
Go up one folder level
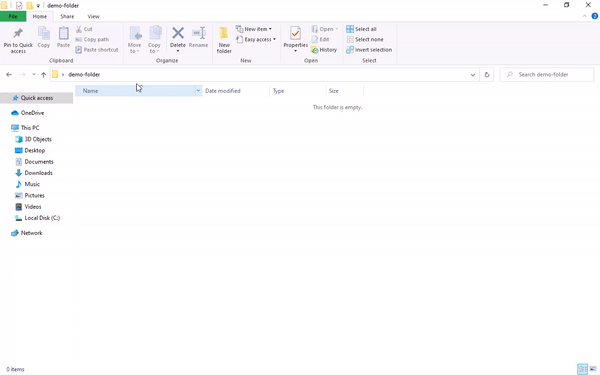[43, 75]
